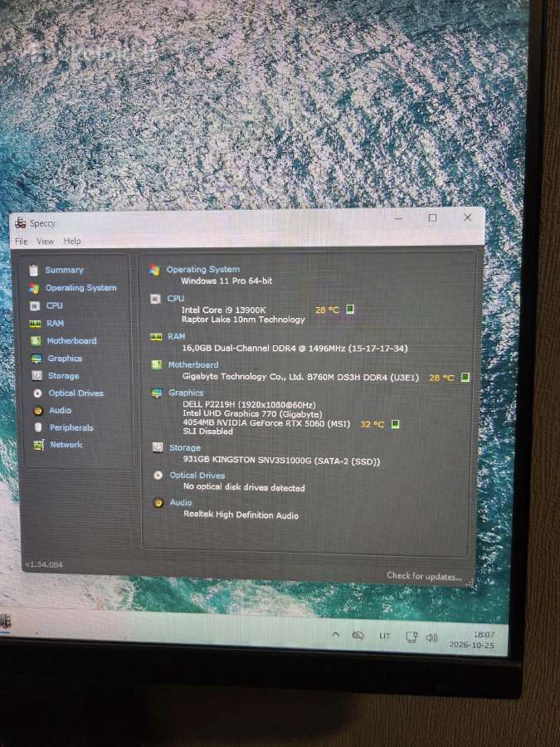Click the motherboard temperature status indicator
The image size is (560, 747).
[x=465, y=378]
